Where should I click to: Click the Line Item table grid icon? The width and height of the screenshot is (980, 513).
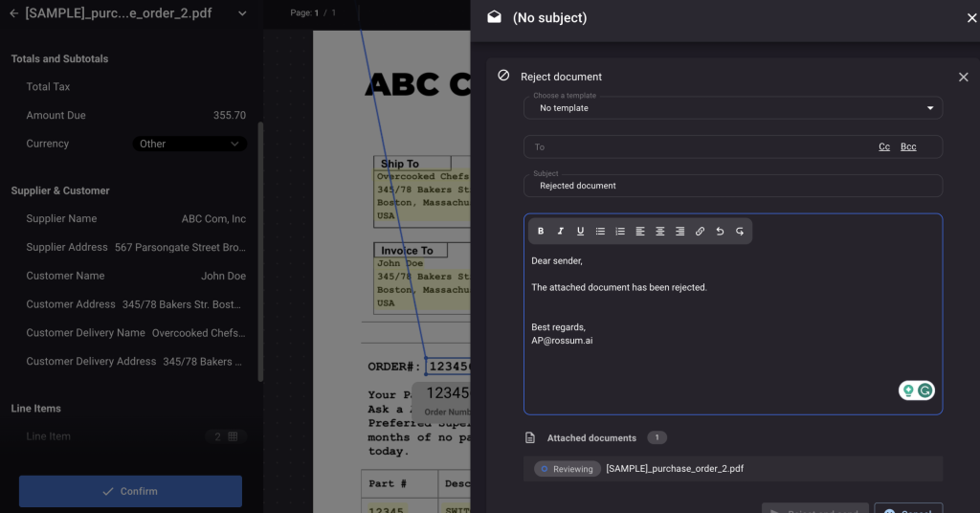tap(233, 436)
